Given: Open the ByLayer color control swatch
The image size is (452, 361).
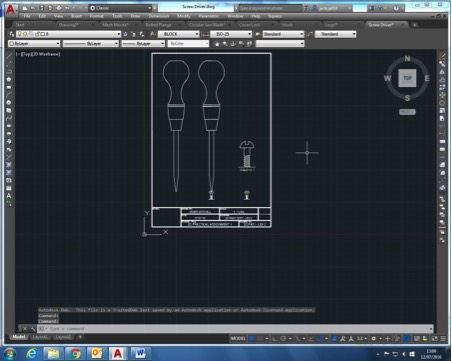Looking at the screenshot, I should point(34,44).
